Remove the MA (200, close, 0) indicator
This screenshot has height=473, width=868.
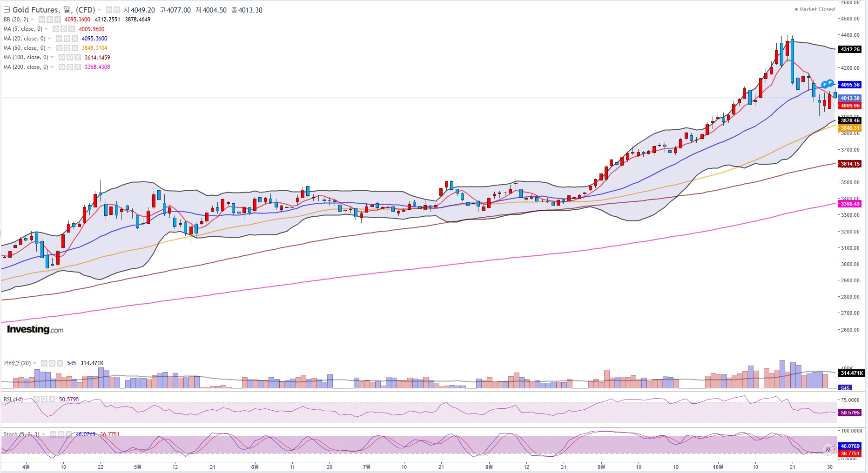(x=78, y=67)
